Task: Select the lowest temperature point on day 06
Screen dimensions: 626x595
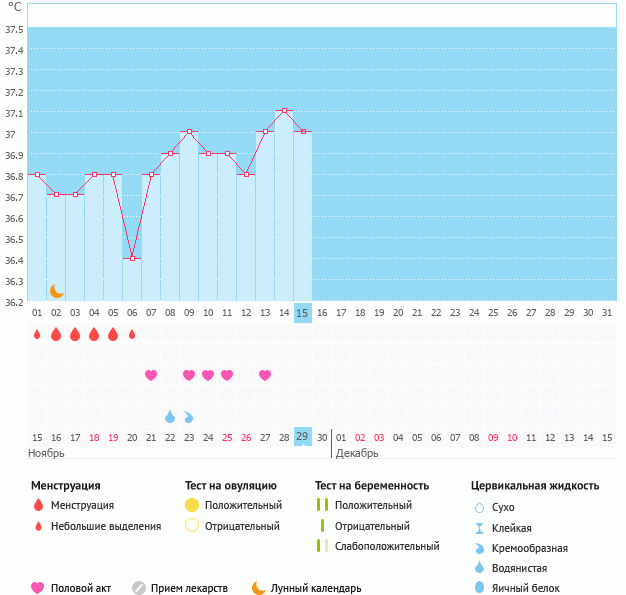Action: (x=132, y=258)
